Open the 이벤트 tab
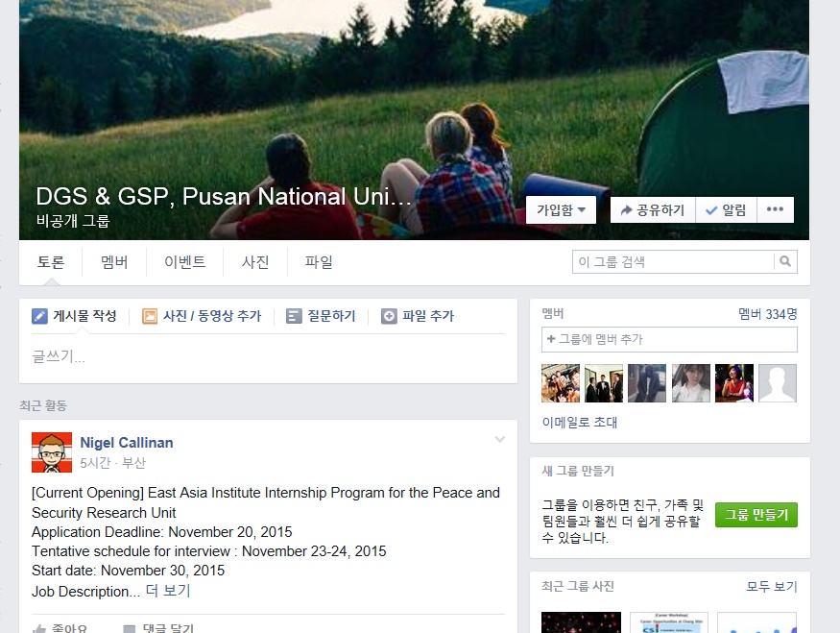 tap(185, 262)
